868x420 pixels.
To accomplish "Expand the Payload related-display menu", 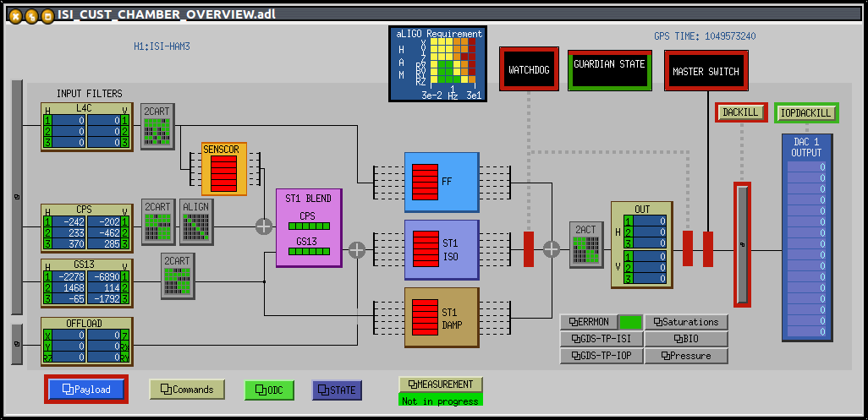I will (x=86, y=389).
